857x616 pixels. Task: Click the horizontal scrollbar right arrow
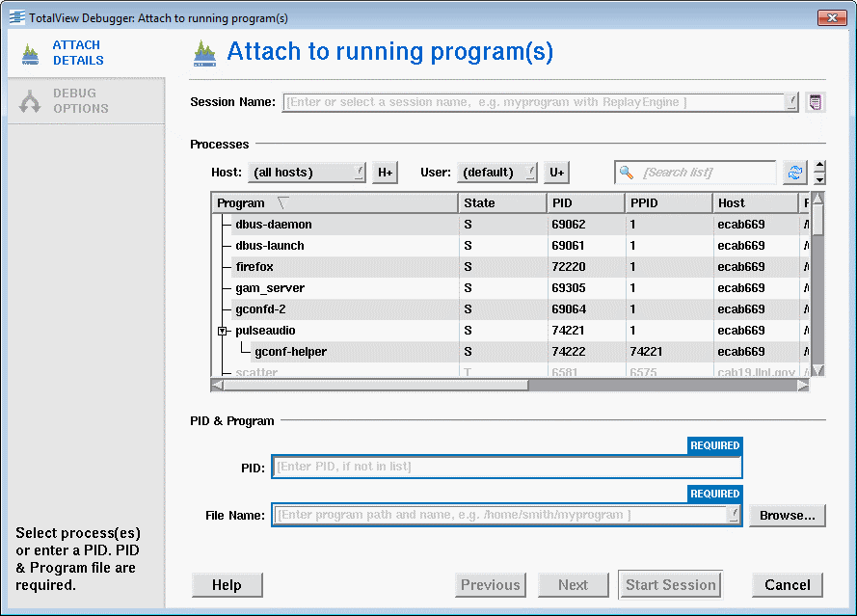[x=802, y=386]
